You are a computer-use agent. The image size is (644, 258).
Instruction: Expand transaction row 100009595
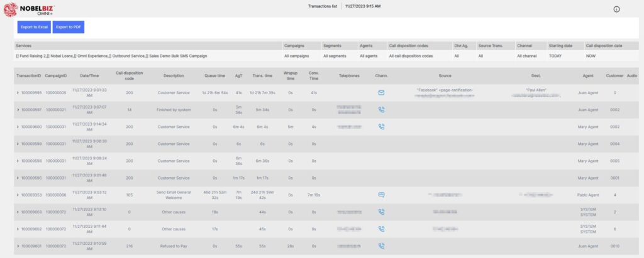18,93
